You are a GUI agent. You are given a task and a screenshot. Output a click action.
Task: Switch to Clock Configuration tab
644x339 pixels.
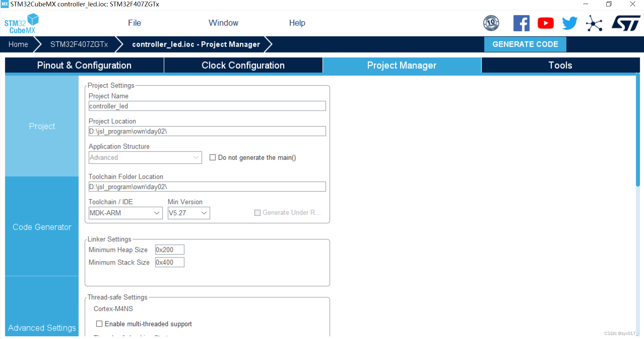243,65
